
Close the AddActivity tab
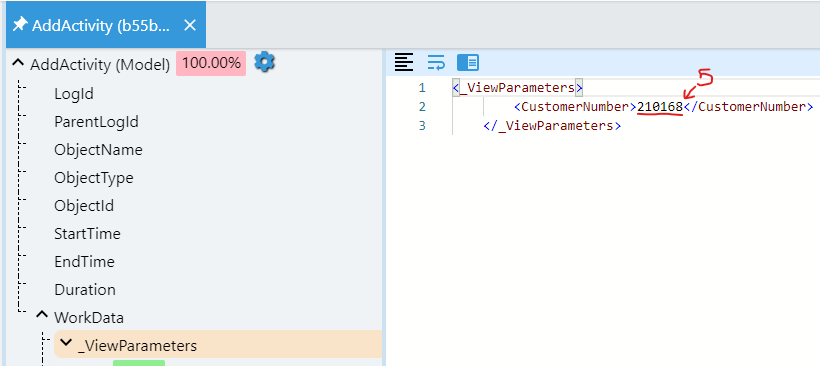coord(190,25)
